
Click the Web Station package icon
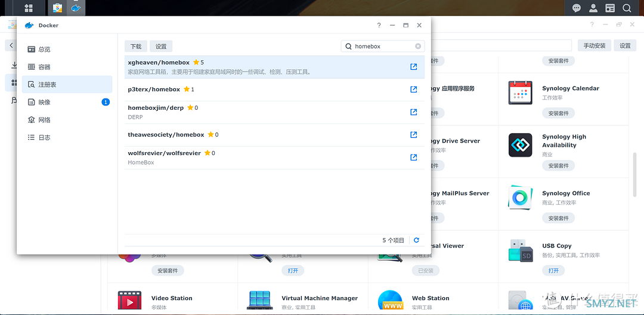coord(390,301)
